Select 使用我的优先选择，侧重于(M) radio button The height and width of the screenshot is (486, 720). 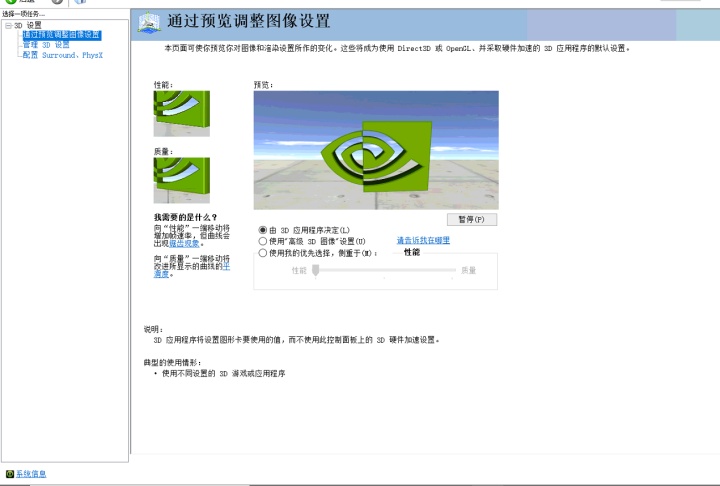click(263, 253)
